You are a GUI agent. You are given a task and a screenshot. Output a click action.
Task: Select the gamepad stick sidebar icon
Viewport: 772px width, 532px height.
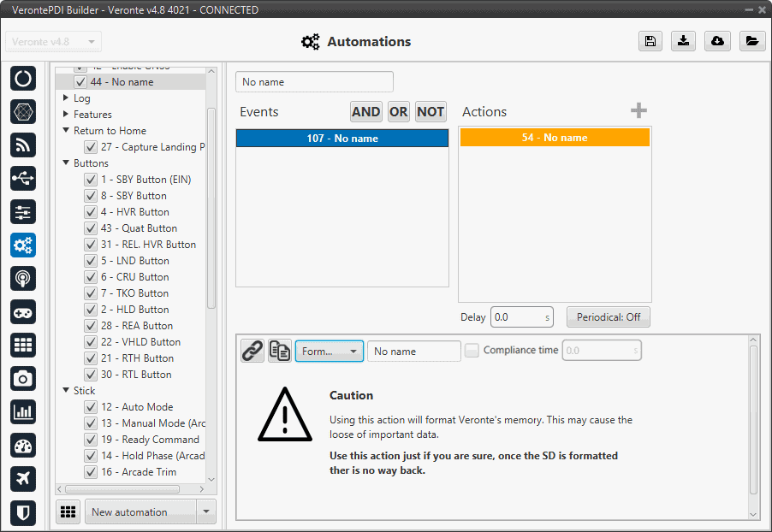[23, 312]
